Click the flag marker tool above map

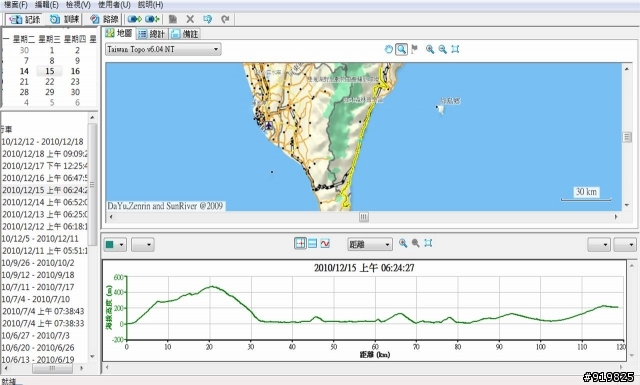pyautogui.click(x=415, y=49)
